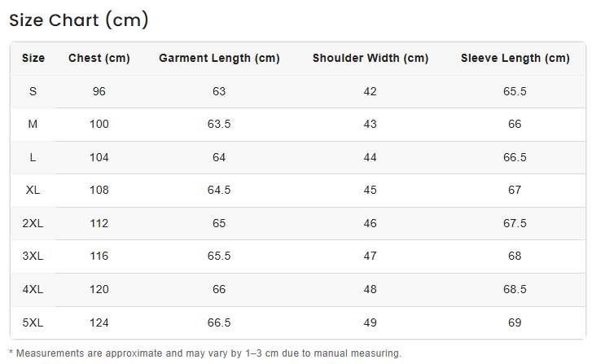The height and width of the screenshot is (364, 592).
Task: Click the Size Chart (cm) heading
Action: click(79, 20)
